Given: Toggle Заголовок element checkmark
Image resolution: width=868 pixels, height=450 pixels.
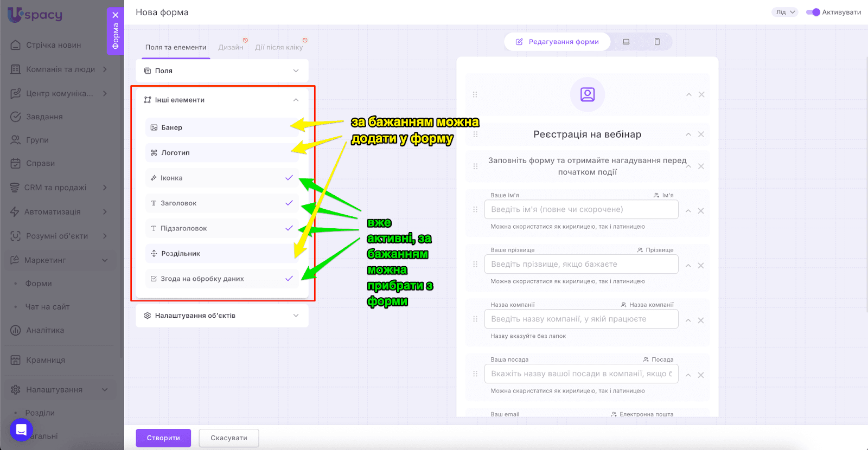Looking at the screenshot, I should tap(289, 203).
